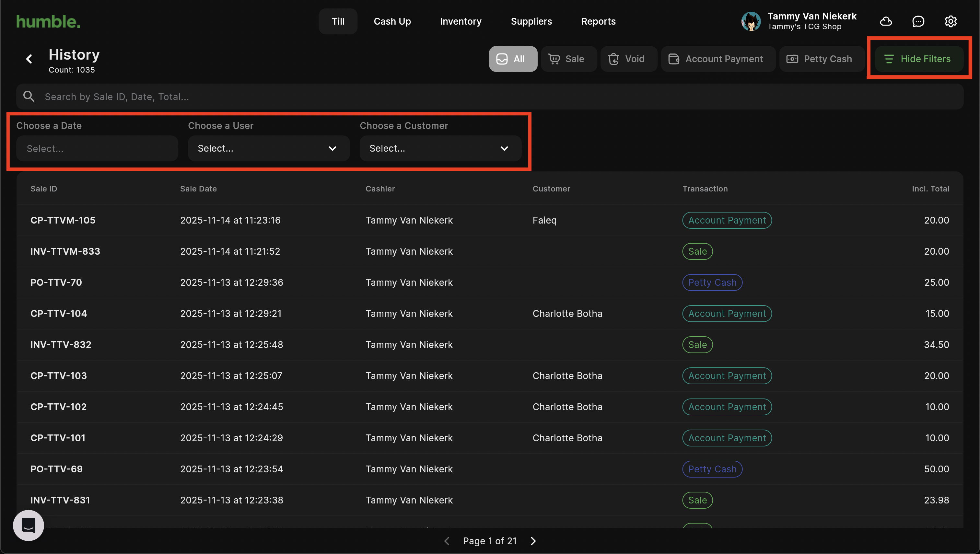
Task: Expand the Choose a User dropdown
Action: [268, 148]
